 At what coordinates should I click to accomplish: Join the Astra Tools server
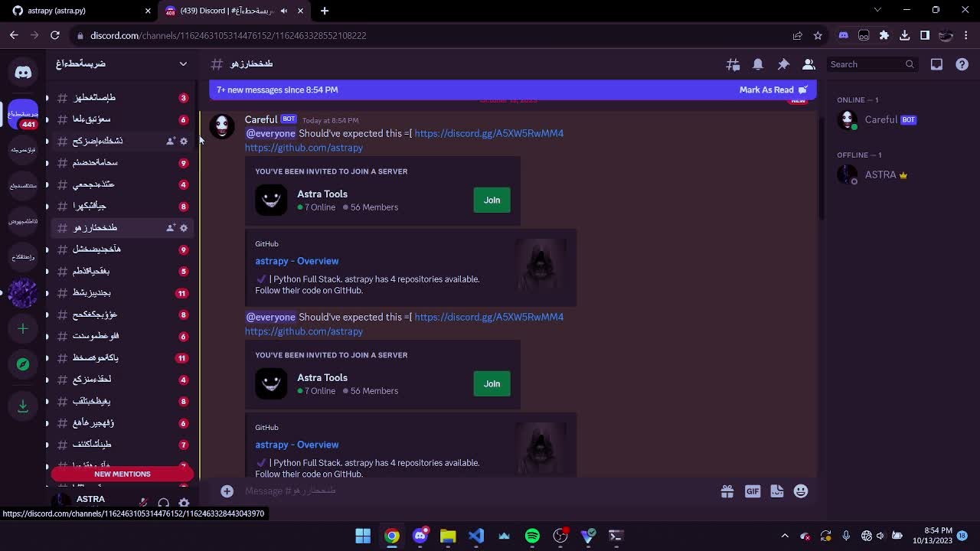(491, 200)
